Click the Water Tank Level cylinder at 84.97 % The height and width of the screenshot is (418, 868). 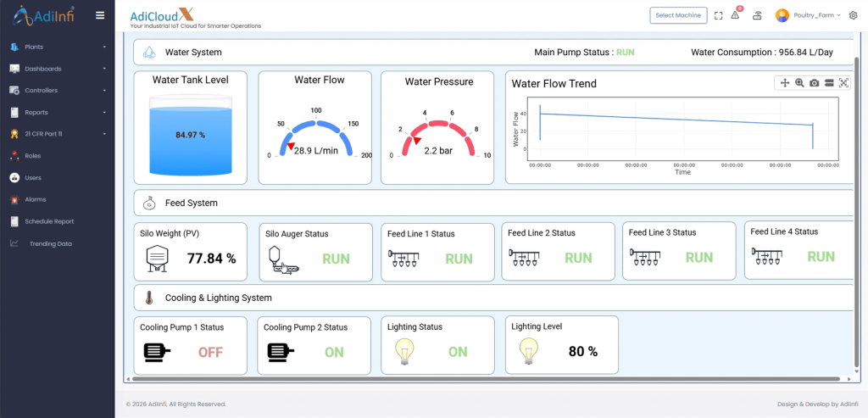(191, 135)
